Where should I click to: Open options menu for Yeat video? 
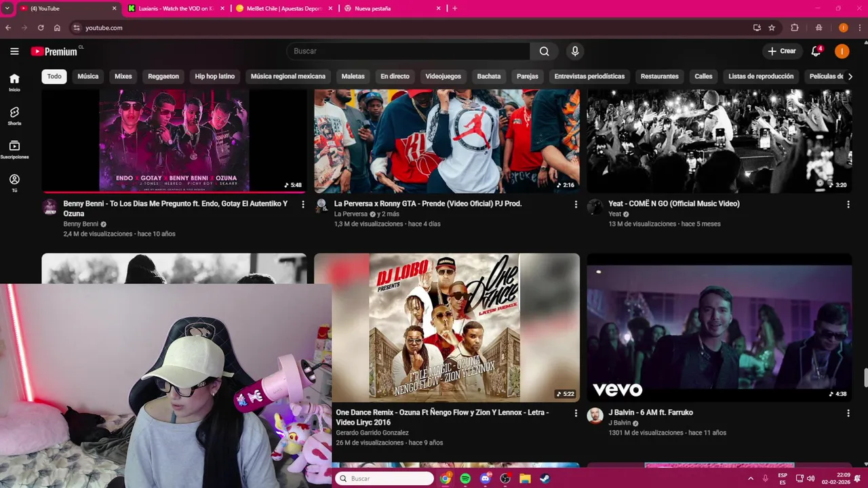[848, 204]
